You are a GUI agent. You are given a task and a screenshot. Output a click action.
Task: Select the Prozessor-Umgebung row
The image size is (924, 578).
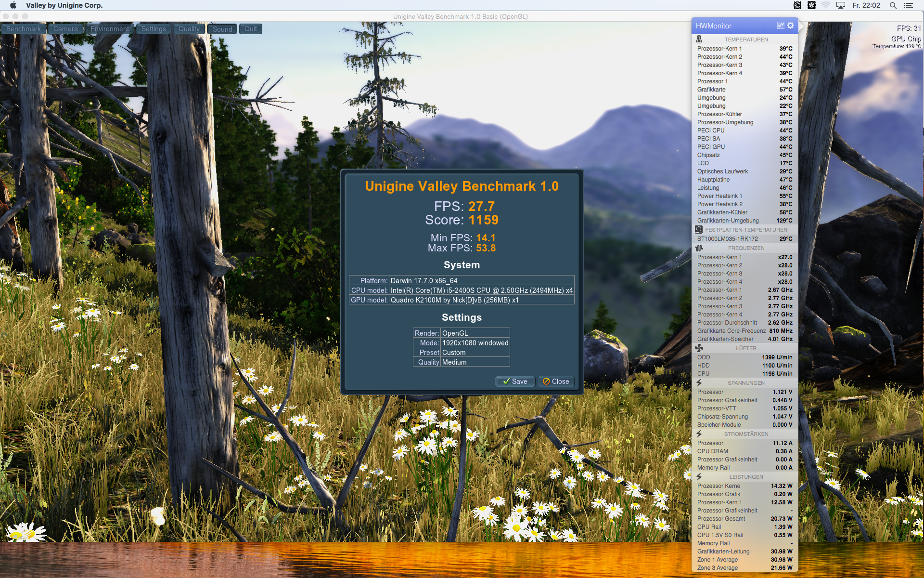(x=745, y=122)
